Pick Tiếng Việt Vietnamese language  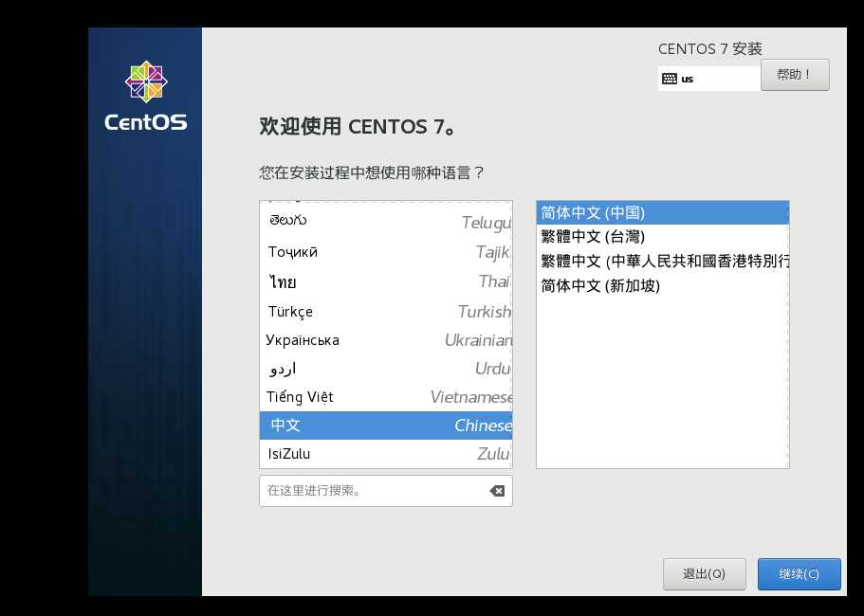pos(386,397)
